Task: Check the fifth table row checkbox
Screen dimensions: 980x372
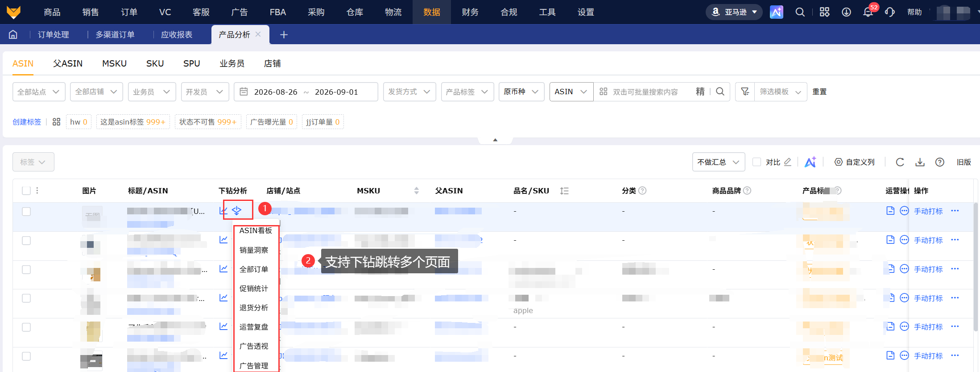Action: coord(26,327)
